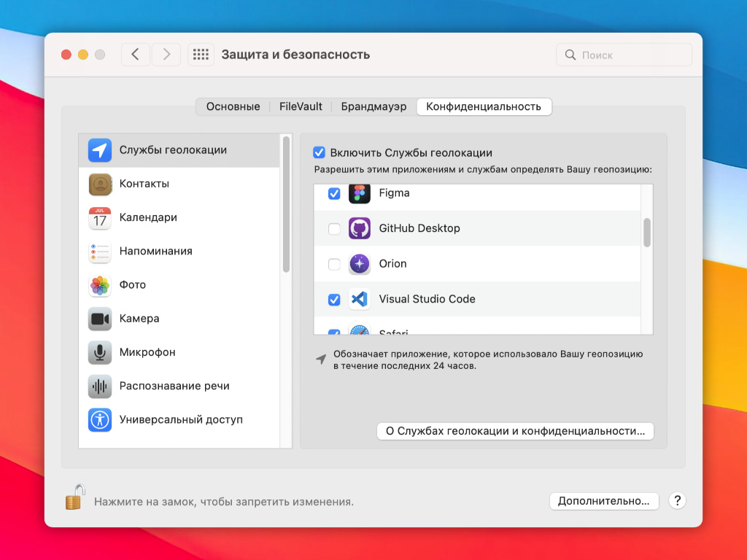Screen dimensions: 747x560
Task: Show all preferences via grid button
Action: coord(201,55)
